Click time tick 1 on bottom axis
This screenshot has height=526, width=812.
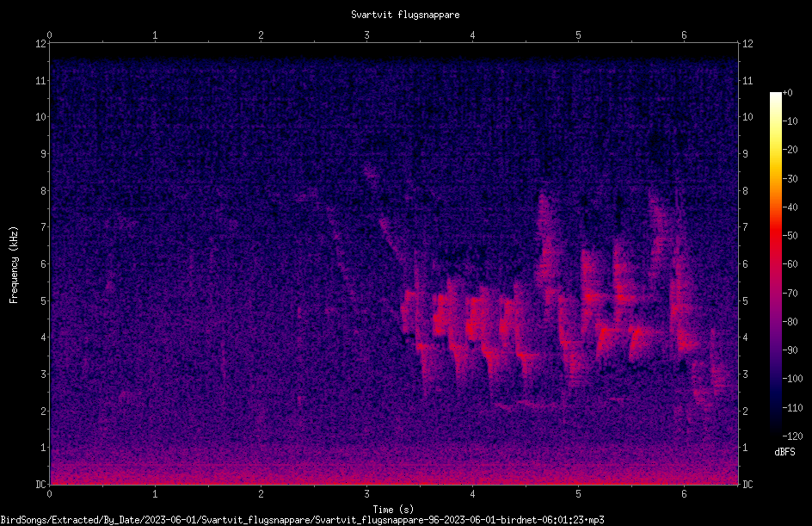(155, 494)
